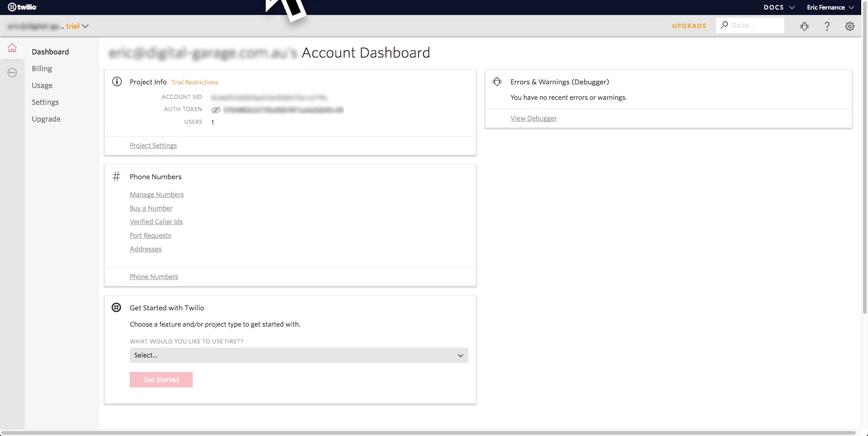Open the Trial Restrictions link

click(x=195, y=82)
